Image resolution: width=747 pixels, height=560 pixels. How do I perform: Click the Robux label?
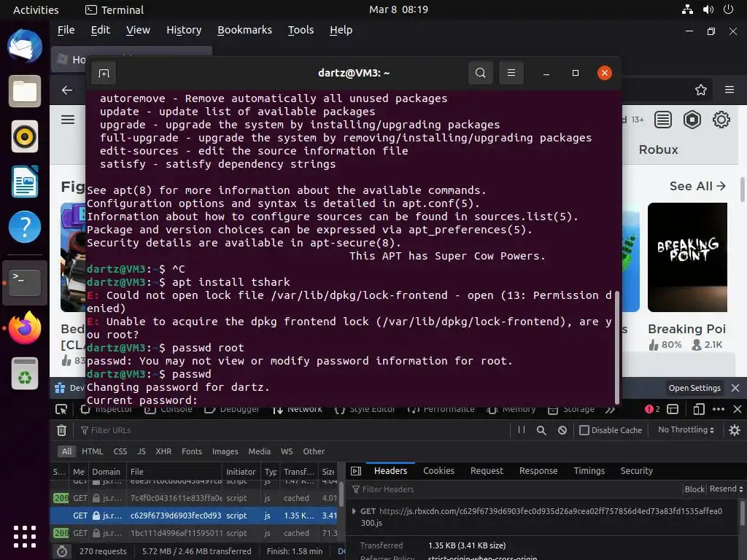658,149
